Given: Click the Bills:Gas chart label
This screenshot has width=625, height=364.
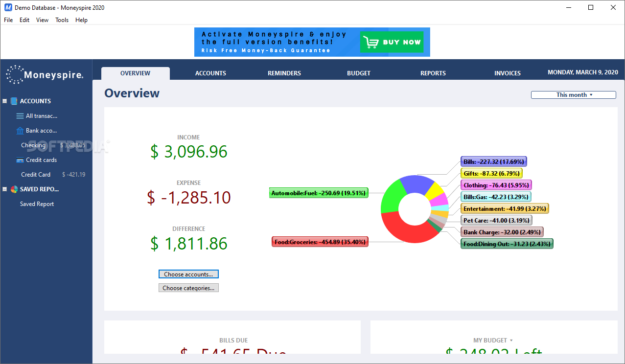Looking at the screenshot, I should tap(495, 197).
